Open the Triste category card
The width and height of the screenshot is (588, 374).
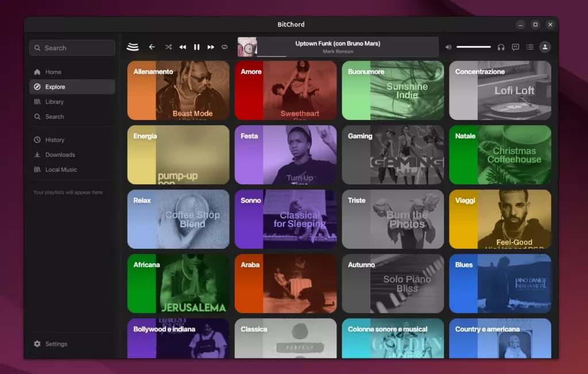[393, 219]
